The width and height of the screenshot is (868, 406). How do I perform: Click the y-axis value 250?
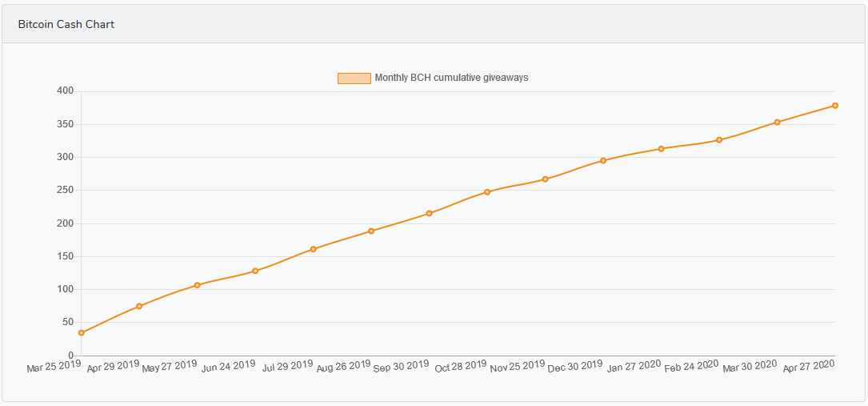[66, 190]
